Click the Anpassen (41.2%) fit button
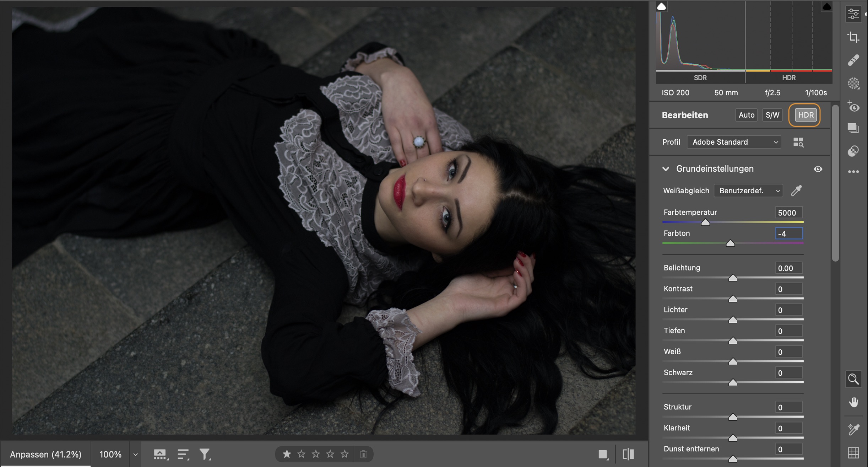The width and height of the screenshot is (868, 467). (x=45, y=454)
